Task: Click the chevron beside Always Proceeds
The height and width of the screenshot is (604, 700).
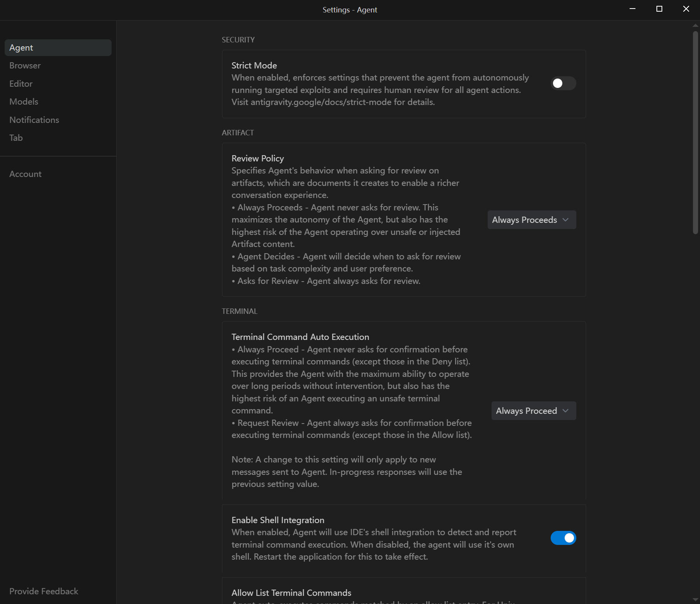Action: point(565,220)
